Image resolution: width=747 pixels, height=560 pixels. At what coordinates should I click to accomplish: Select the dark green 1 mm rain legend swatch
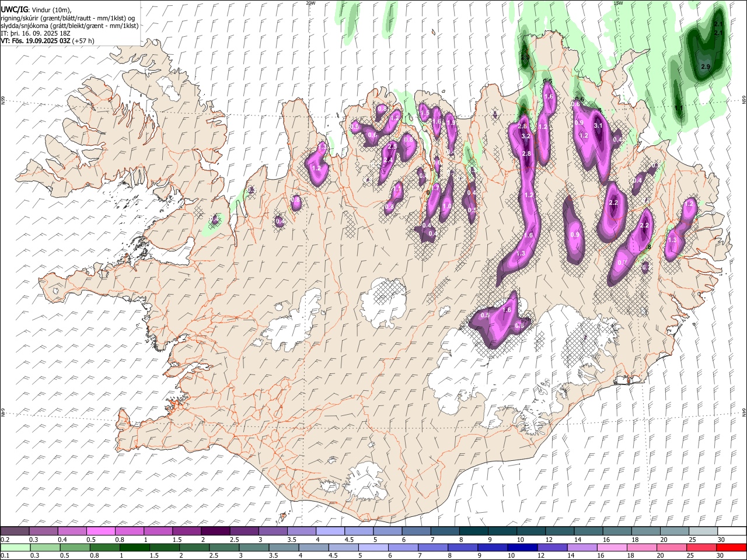tap(134, 547)
